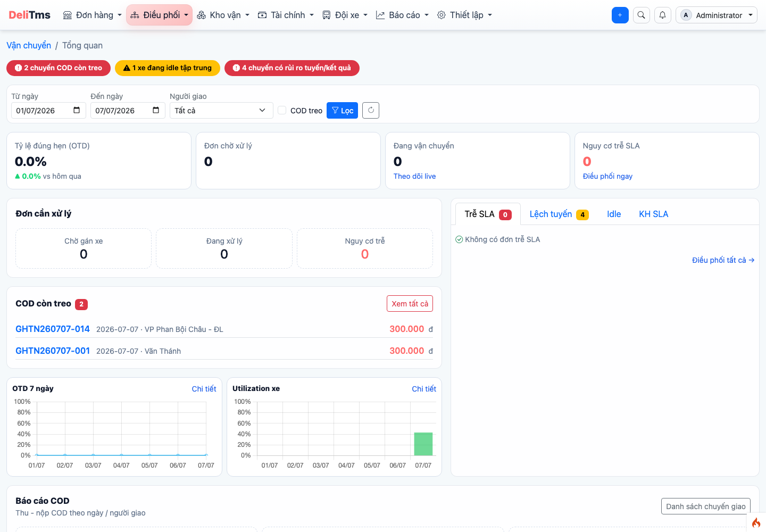This screenshot has width=766, height=532.
Task: Click the blue plus quick-add button
Action: point(620,15)
